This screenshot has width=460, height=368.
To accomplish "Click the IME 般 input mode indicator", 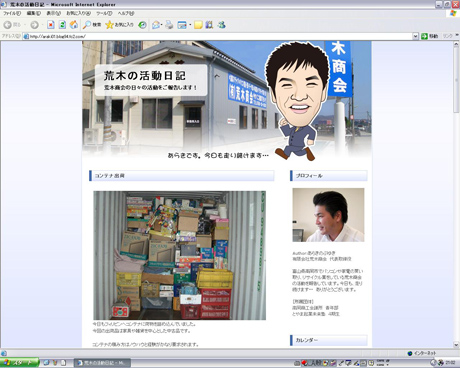I will tap(318, 363).
